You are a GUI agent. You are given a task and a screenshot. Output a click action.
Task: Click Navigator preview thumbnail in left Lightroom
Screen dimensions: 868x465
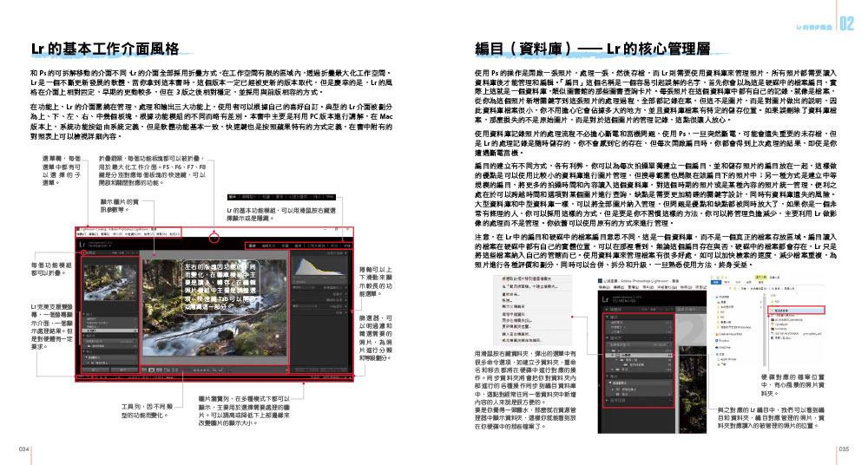(110, 283)
